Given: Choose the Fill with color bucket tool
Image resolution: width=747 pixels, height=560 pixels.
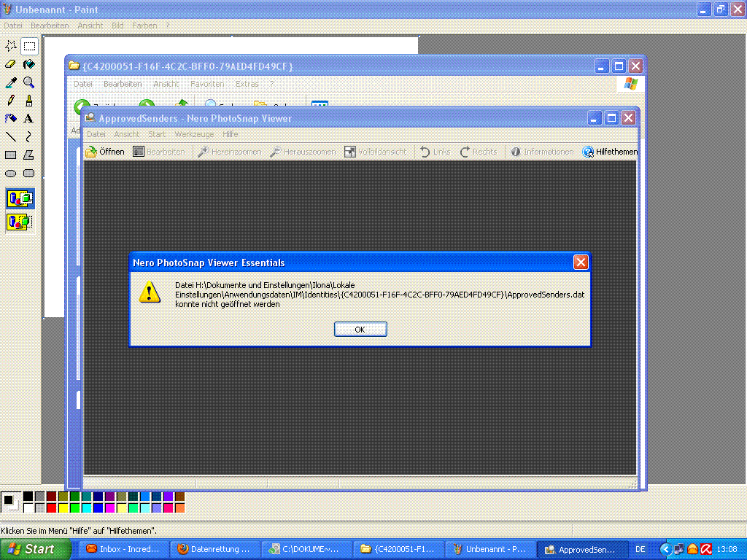Looking at the screenshot, I should (x=29, y=64).
